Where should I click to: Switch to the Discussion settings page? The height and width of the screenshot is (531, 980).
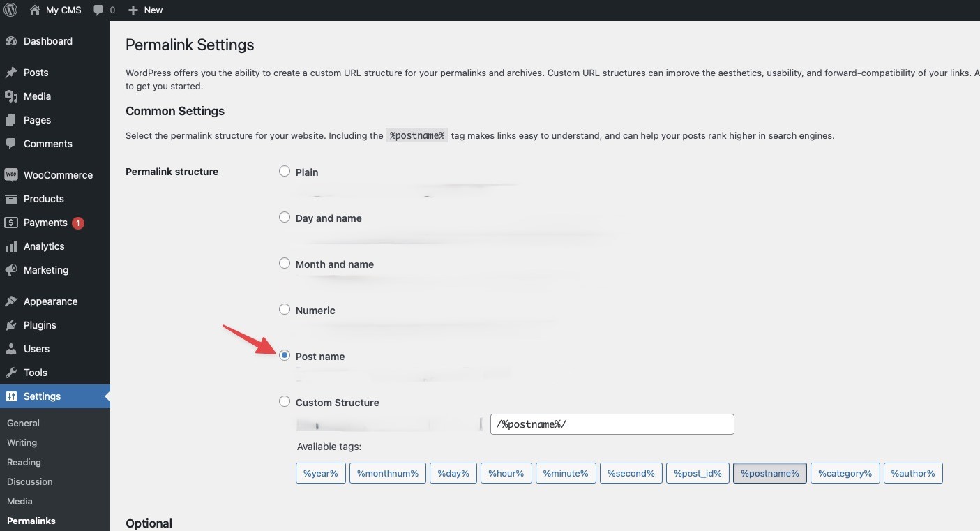(30, 481)
